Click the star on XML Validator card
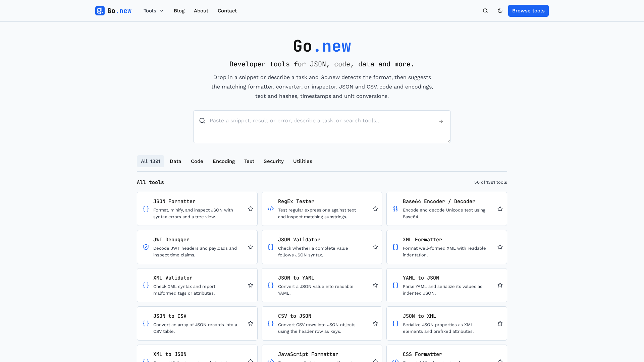Image resolution: width=644 pixels, height=362 pixels. [251, 285]
